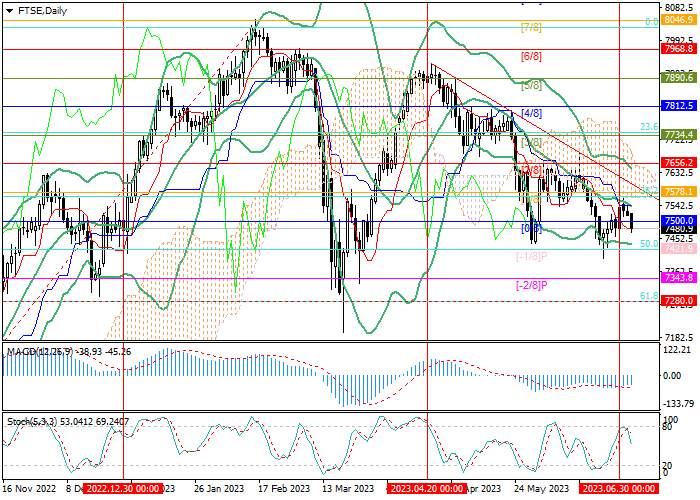Select the FTSE,Daily chart title text
This screenshot has height=500, width=700.
[42, 11]
